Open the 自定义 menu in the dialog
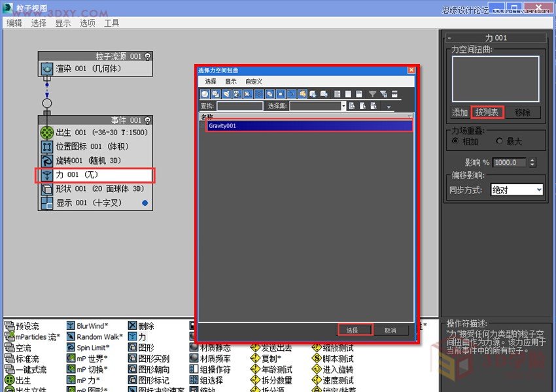 252,81
